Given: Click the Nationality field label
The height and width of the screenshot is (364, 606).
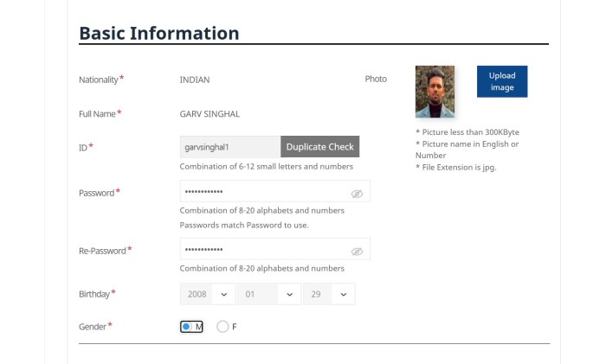Looking at the screenshot, I should [98, 80].
